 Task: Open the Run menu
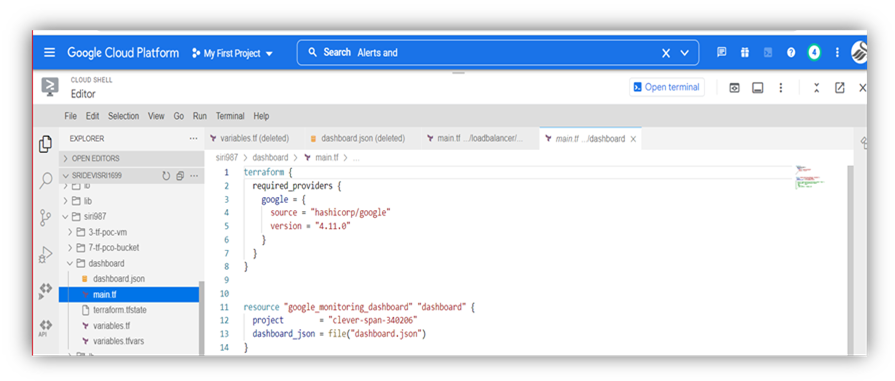pos(200,116)
